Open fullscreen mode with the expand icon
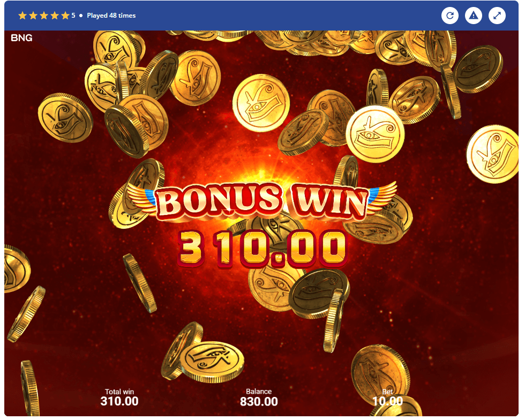Viewport: 525px width, 420px height. [497, 16]
